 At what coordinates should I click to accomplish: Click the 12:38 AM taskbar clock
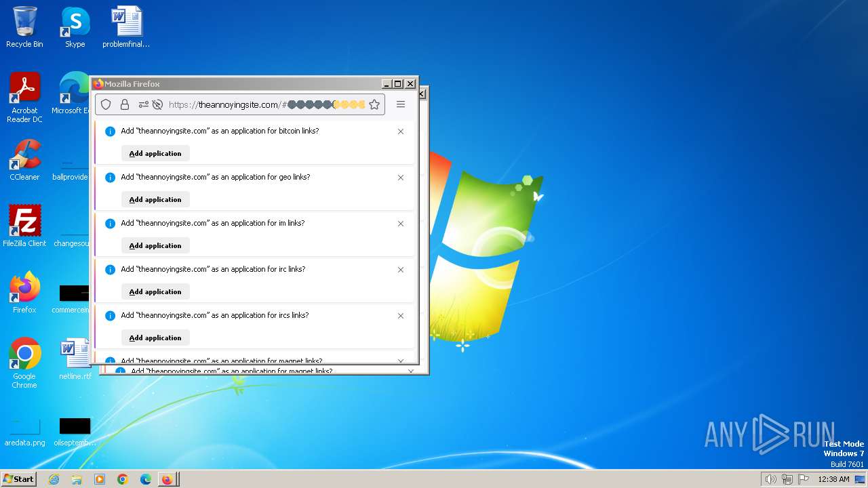(x=833, y=479)
